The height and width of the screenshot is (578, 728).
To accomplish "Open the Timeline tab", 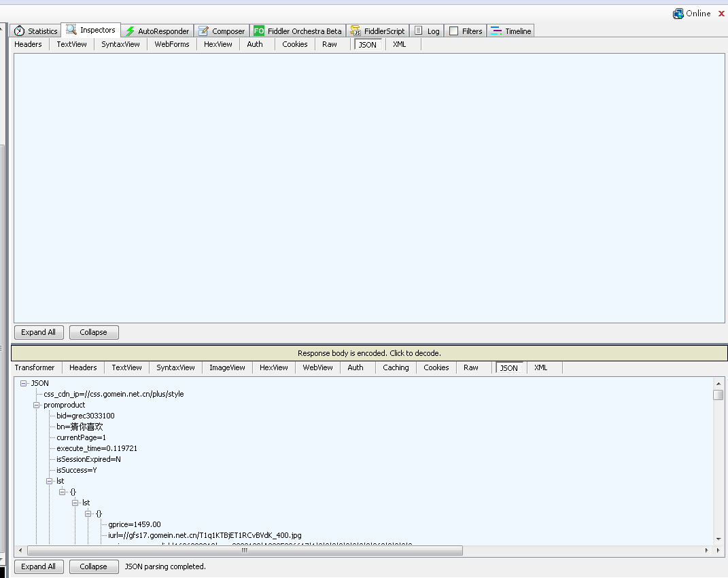I will click(511, 31).
